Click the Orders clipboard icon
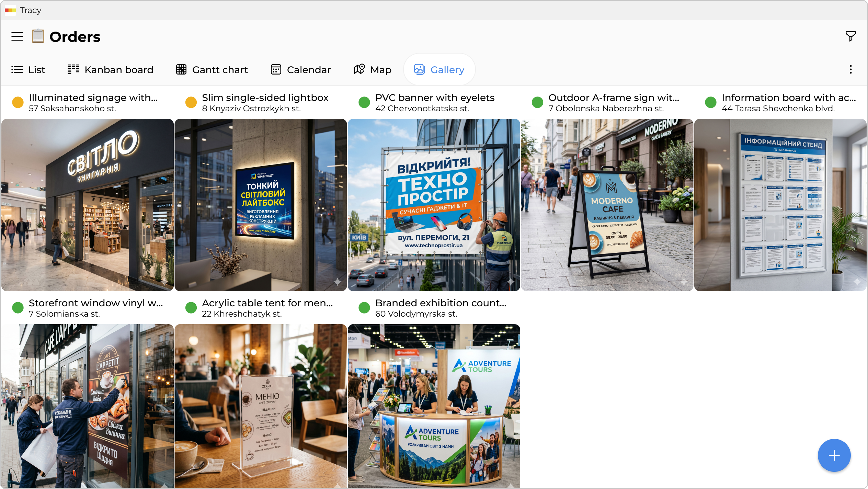 pyautogui.click(x=37, y=36)
